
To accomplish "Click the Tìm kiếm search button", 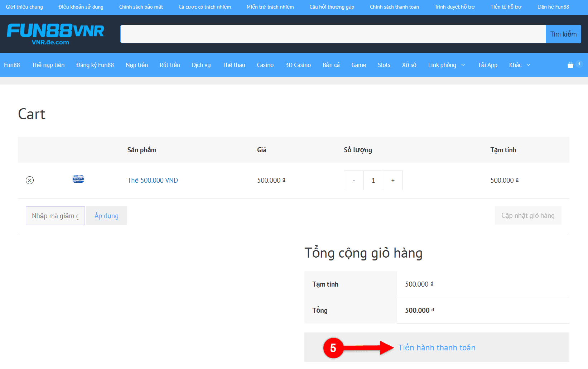I will [563, 34].
